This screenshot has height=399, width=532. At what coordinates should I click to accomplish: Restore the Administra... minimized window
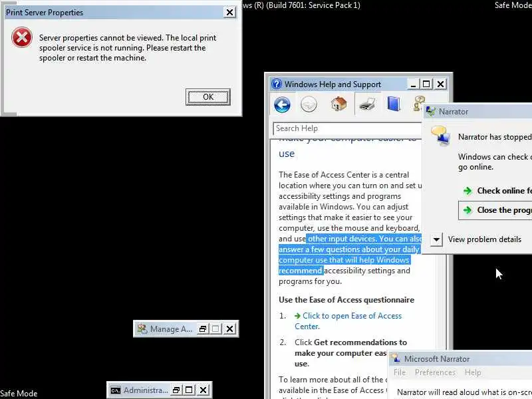[x=176, y=390]
